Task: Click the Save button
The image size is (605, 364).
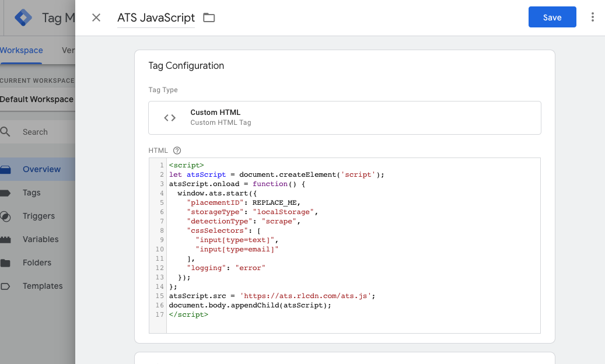Action: coord(552,17)
